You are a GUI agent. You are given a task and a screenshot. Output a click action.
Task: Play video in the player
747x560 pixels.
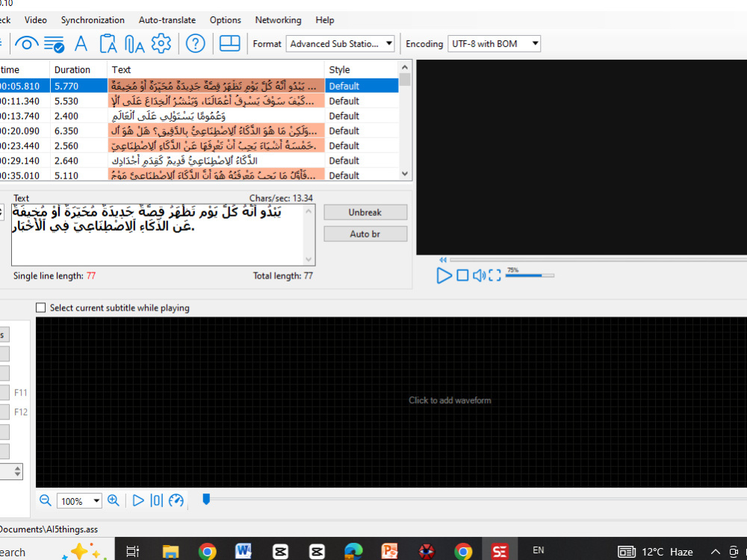tap(444, 276)
